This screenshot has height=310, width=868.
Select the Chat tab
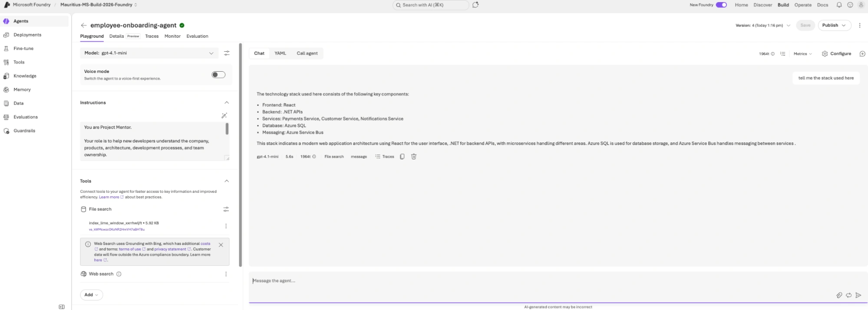[x=259, y=53]
